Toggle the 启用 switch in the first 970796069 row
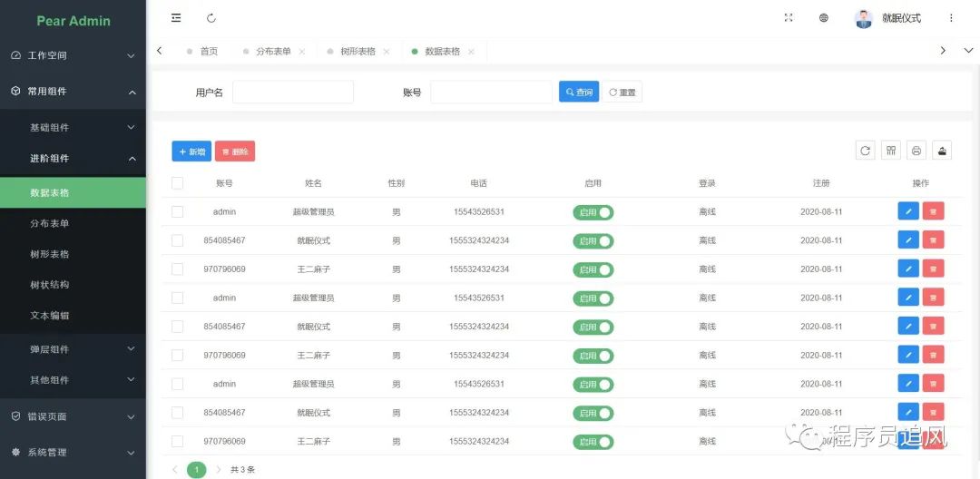 (593, 269)
